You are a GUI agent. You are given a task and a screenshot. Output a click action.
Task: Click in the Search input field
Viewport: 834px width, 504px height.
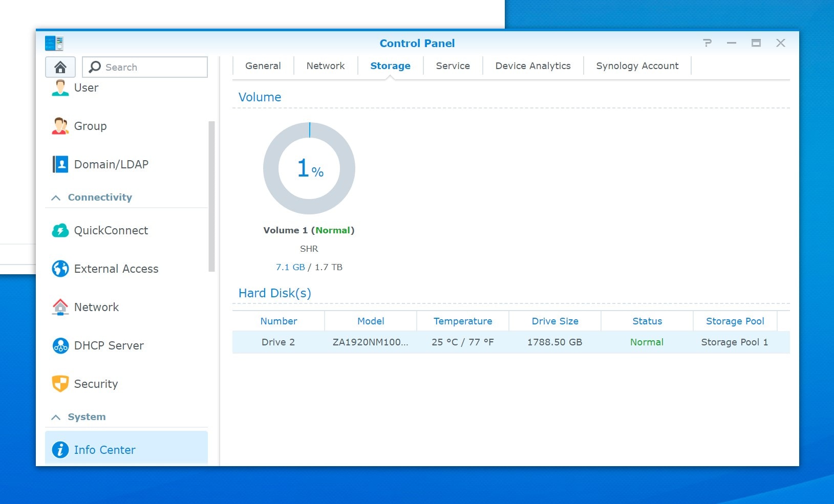(x=145, y=67)
